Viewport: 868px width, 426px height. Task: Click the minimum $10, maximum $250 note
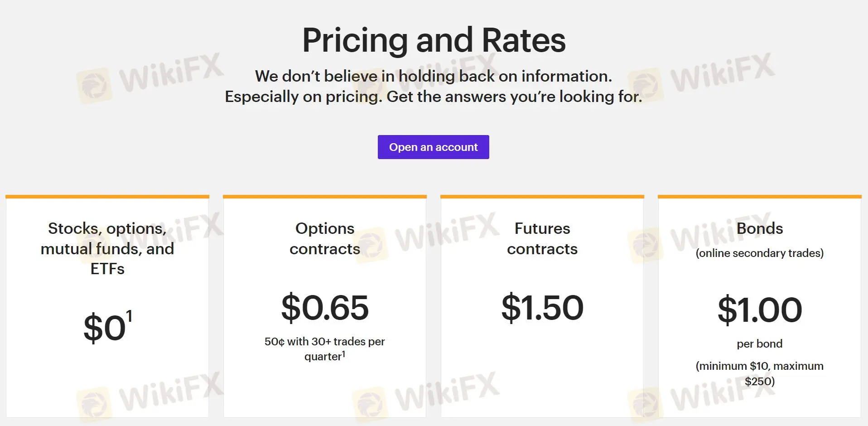[x=760, y=373]
